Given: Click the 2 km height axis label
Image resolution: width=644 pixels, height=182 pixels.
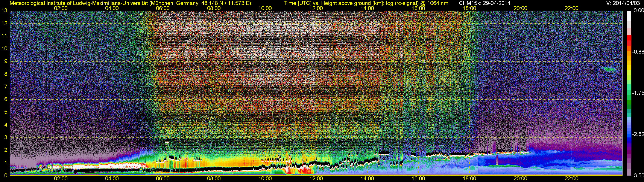Looking at the screenshot, I should tap(6, 150).
